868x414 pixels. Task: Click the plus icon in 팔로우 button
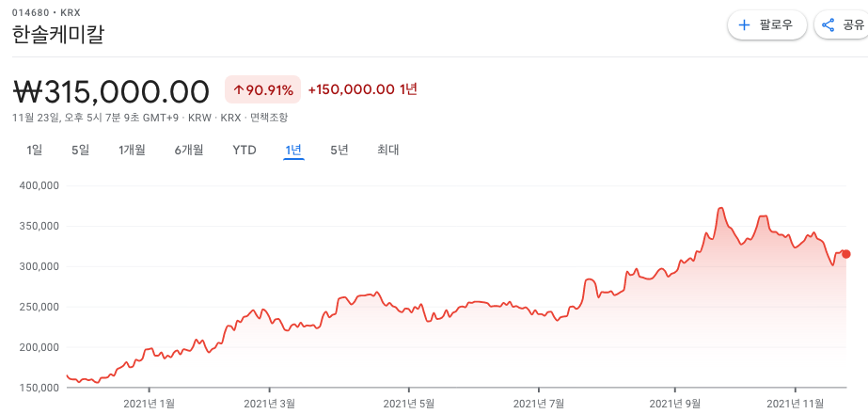(744, 25)
